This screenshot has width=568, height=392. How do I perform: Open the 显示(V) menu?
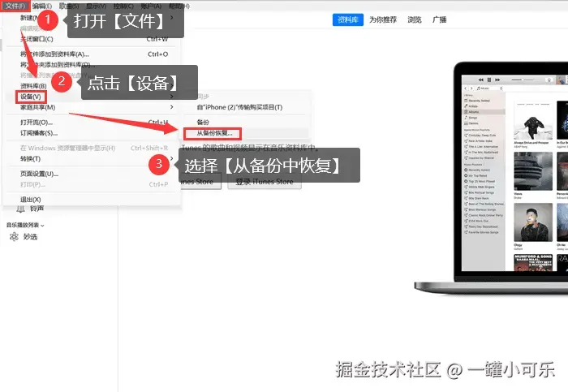[96, 6]
